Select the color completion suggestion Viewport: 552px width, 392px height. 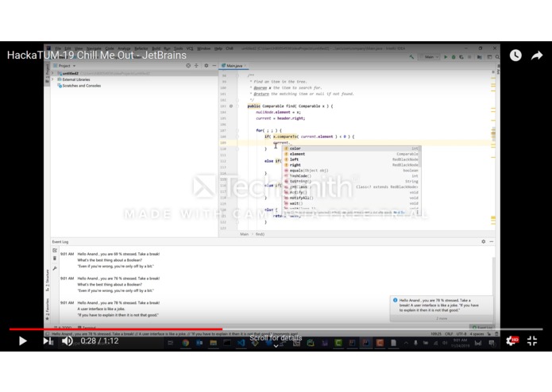point(351,148)
